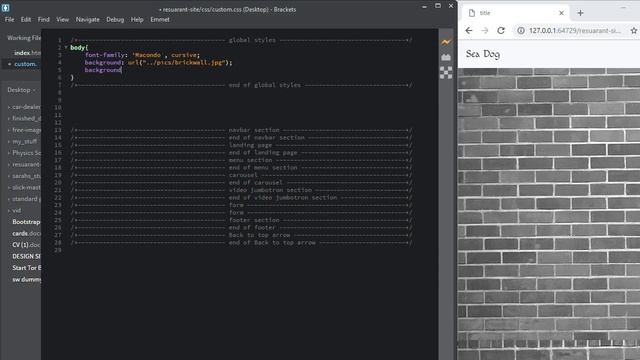Click the Sea Dog brand link
This screenshot has height=360, width=640.
click(x=483, y=54)
